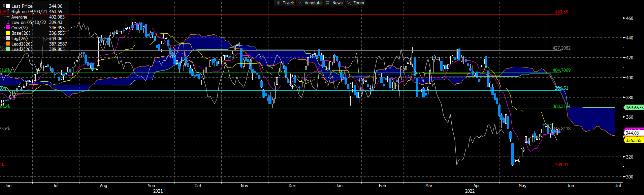Click the 404.7009 Fibonacci level label
Screen dimensions: 644x195
tap(561, 71)
